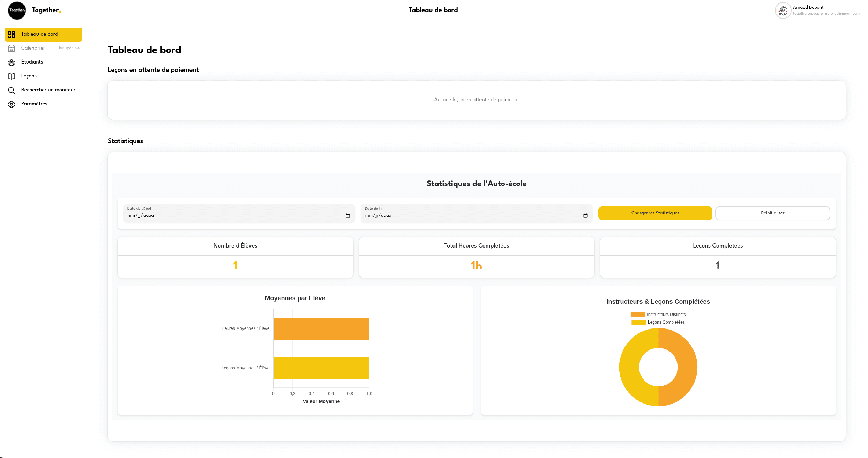
Task: Go to Étudiants page
Action: 43,62
